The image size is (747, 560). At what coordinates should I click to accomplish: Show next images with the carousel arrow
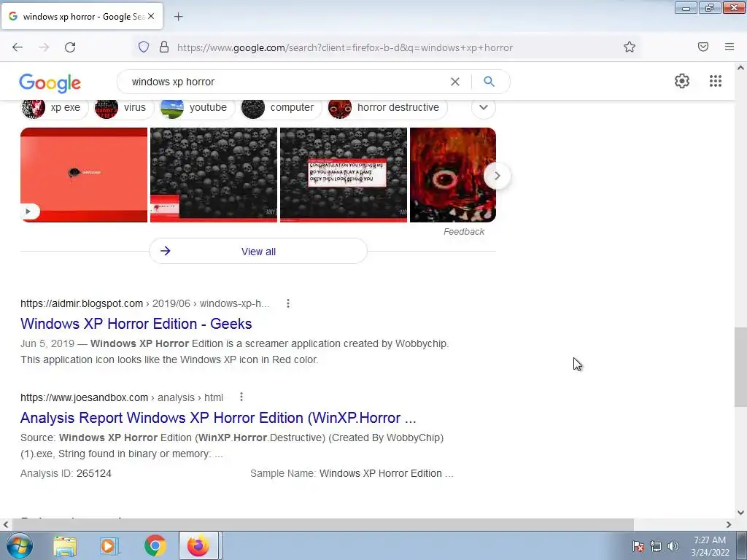pyautogui.click(x=497, y=176)
